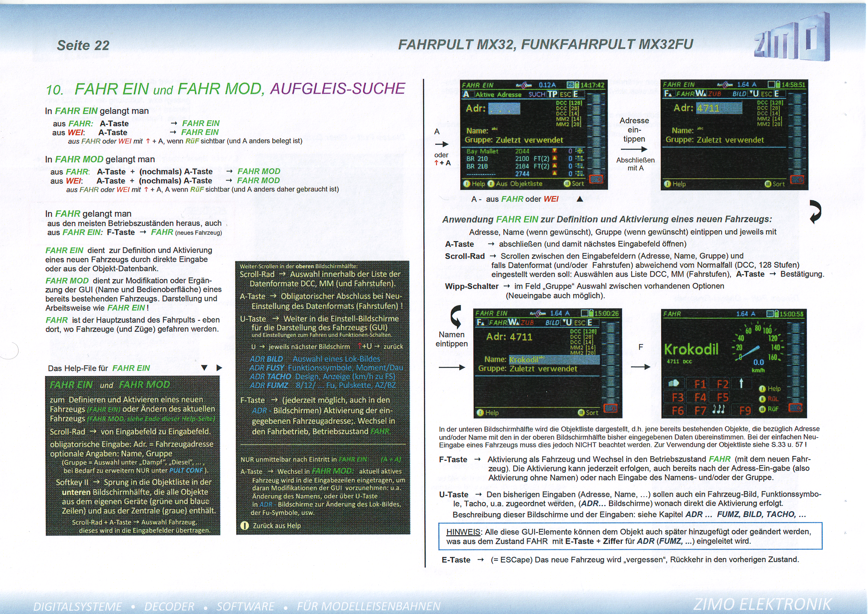Open Gruppe Zuletzt verwendet in 14:17:42 screen
The height and width of the screenshot is (614, 868).
[514, 140]
